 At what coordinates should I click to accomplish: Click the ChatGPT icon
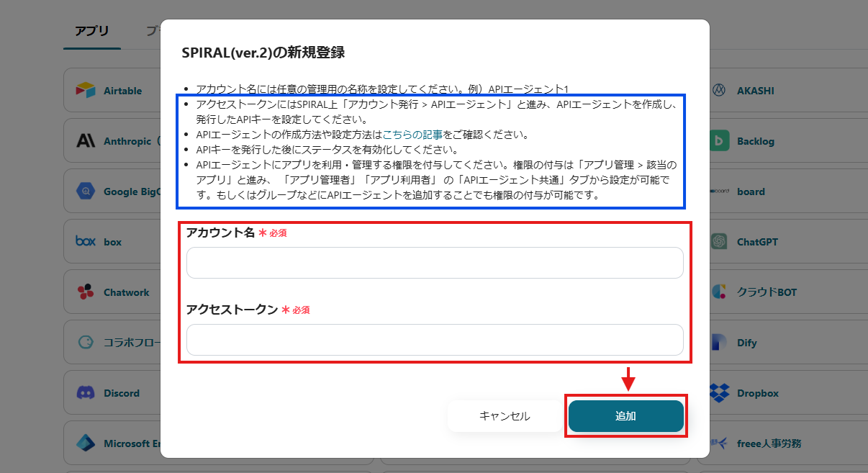coord(719,242)
